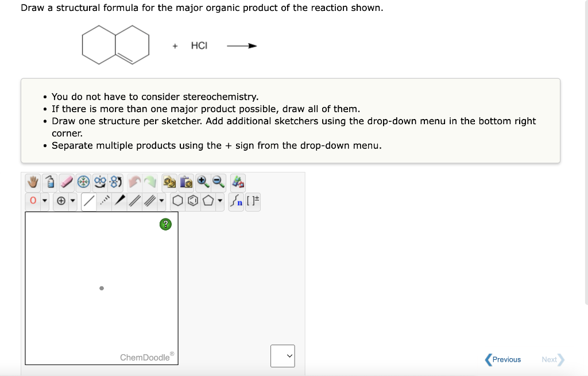Image resolution: width=588 pixels, height=376 pixels.
Task: Select the protruding wedge bond tool
Action: pos(119,201)
